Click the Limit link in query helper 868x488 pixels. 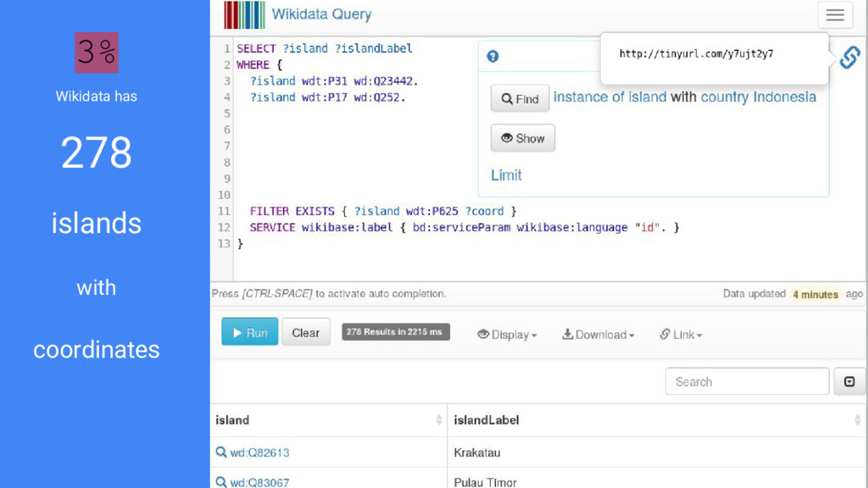tap(506, 175)
